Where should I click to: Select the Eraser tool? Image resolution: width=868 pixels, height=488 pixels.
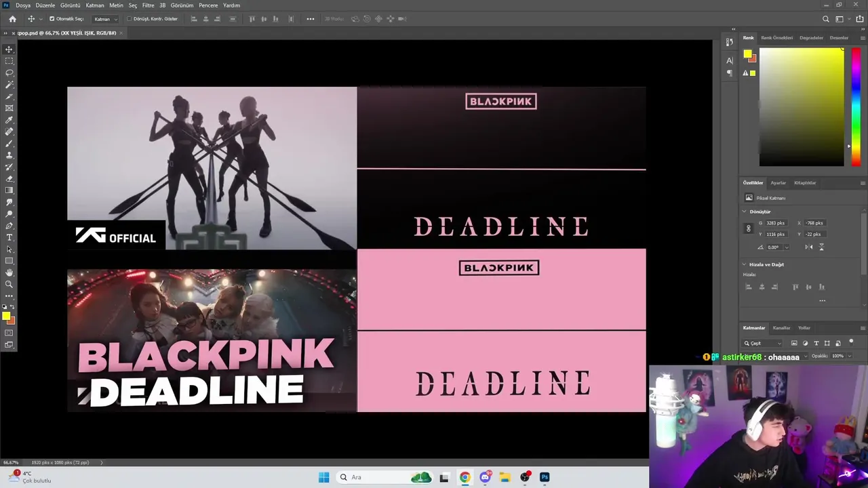click(9, 179)
